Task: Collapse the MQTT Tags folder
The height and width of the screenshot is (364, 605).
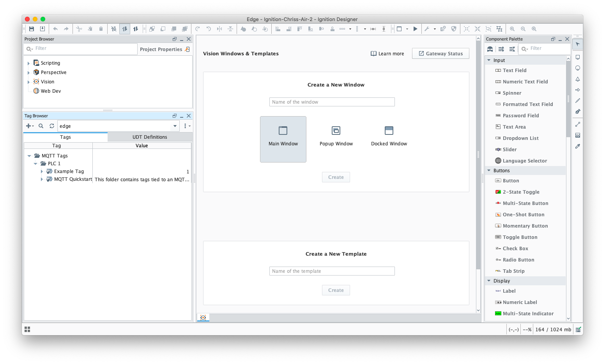Action: [x=29, y=156]
